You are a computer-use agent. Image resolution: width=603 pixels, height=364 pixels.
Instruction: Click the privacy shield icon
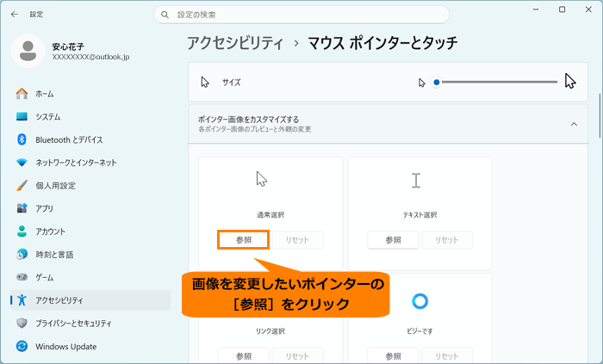click(22, 323)
